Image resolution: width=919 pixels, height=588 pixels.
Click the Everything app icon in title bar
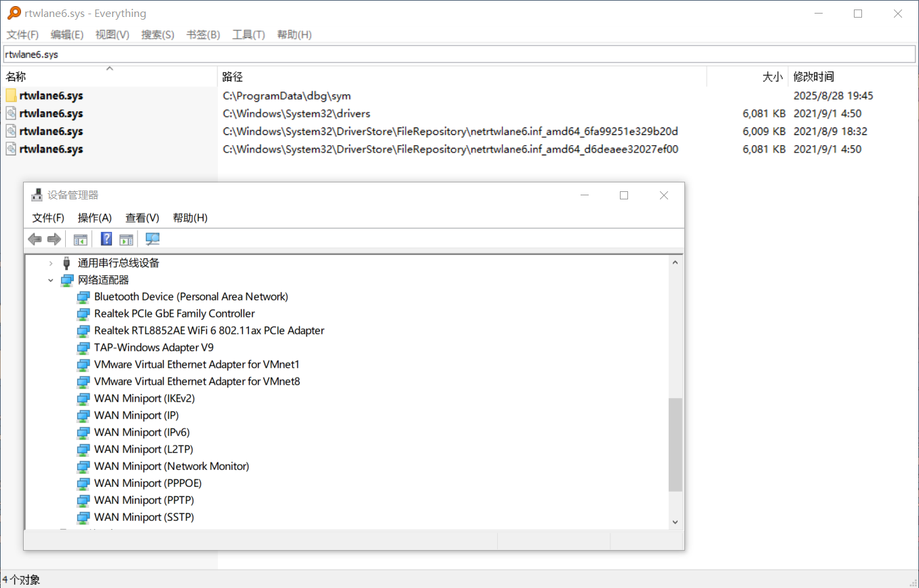tap(14, 13)
